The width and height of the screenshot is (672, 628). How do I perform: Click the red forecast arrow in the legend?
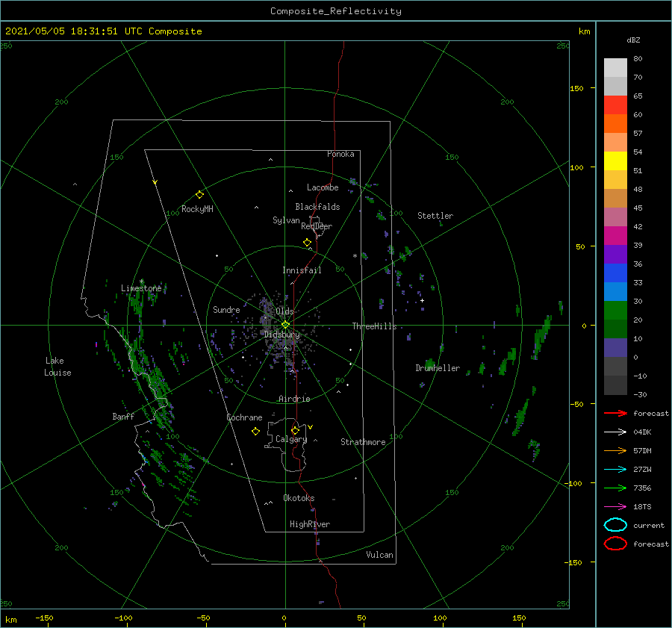[x=615, y=413]
